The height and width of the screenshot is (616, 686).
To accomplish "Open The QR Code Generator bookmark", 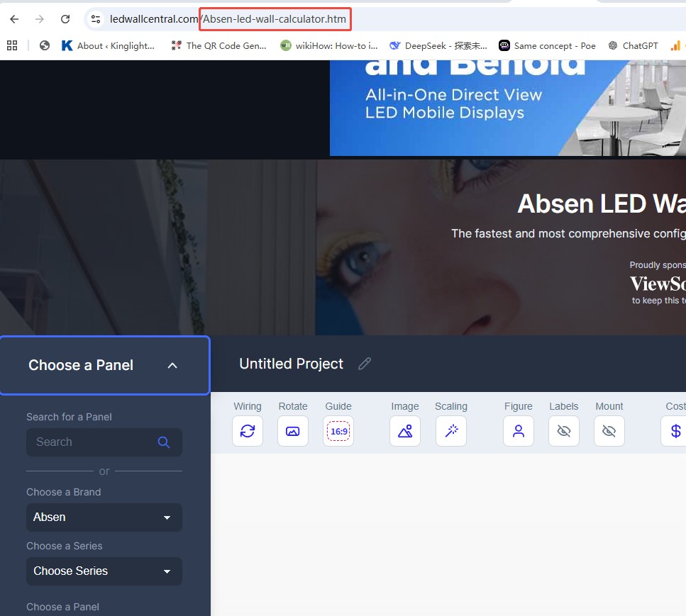I will coord(218,45).
